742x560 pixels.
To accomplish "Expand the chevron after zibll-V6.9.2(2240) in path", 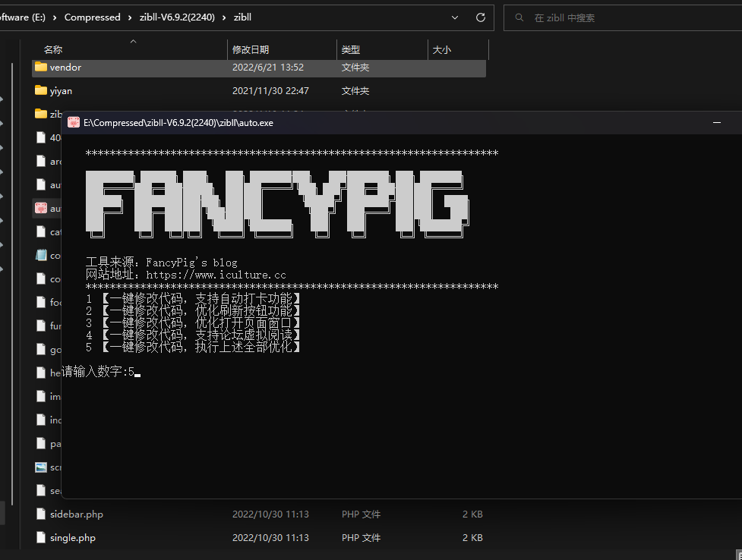I will click(225, 17).
